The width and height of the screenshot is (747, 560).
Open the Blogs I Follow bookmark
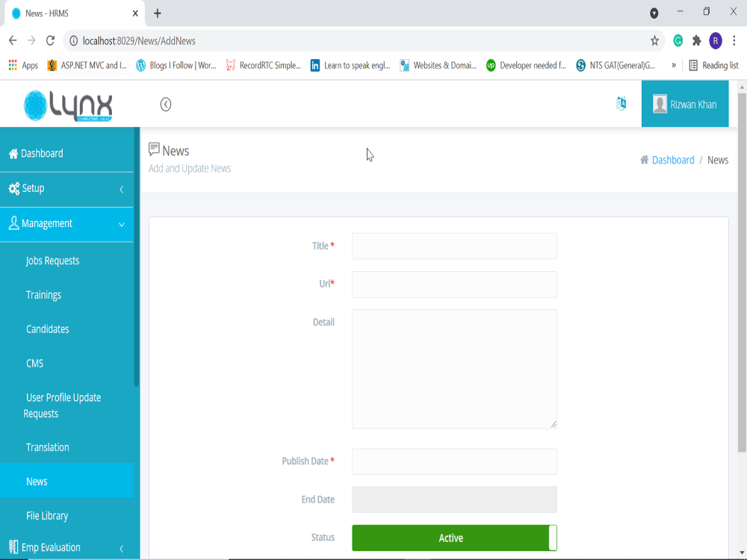pyautogui.click(x=176, y=65)
